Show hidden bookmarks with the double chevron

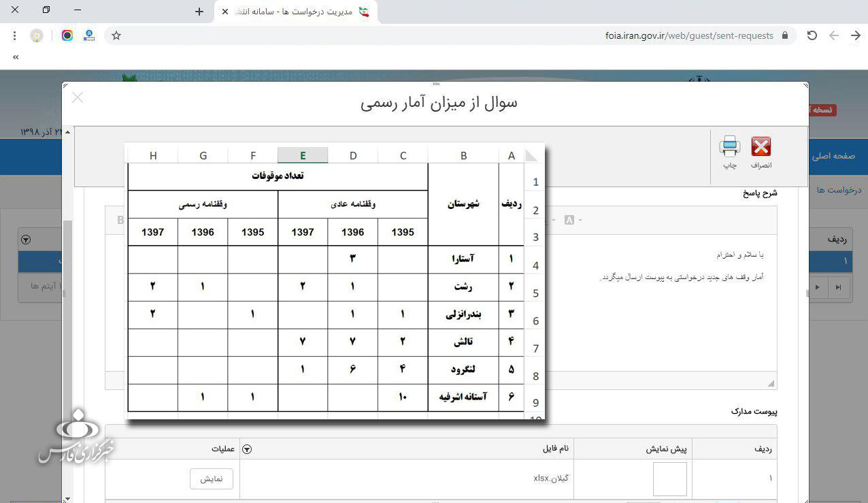[15, 58]
